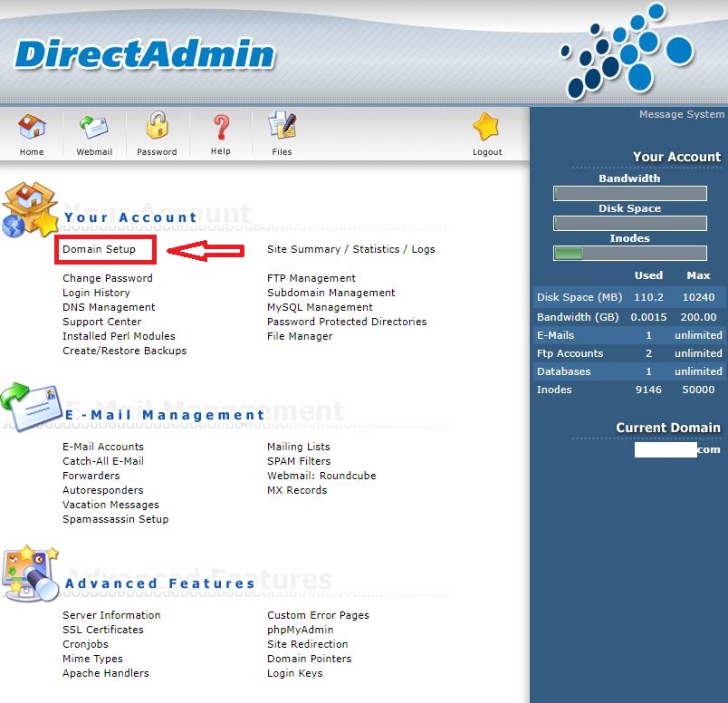Viewport: 728px width, 703px height.
Task: Open phpMyAdmin
Action: 301,630
